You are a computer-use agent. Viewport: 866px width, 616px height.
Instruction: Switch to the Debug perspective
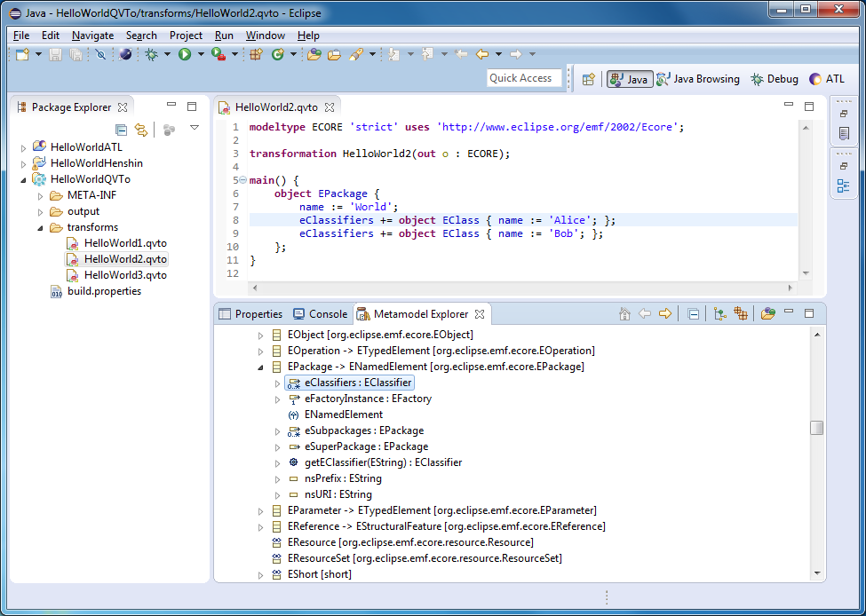pyautogui.click(x=774, y=79)
